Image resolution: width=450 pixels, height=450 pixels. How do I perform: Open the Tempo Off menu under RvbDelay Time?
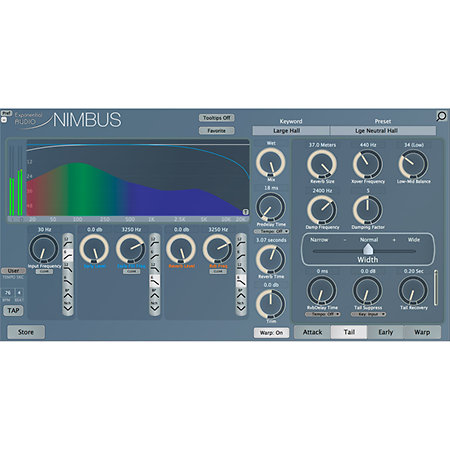click(x=323, y=314)
